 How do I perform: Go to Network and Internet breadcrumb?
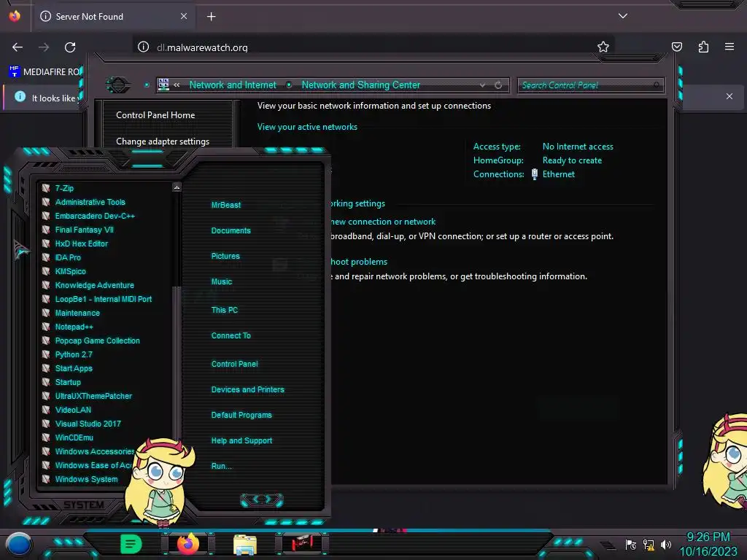click(233, 85)
